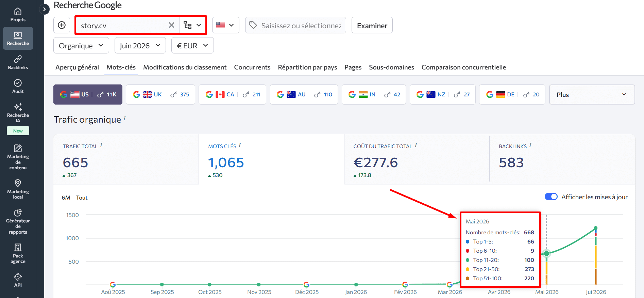Open the domain scope type dropdown

click(x=192, y=25)
